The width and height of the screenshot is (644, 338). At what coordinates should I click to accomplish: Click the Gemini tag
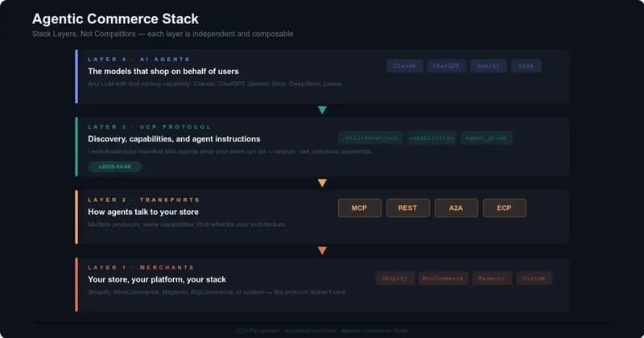pyautogui.click(x=488, y=66)
